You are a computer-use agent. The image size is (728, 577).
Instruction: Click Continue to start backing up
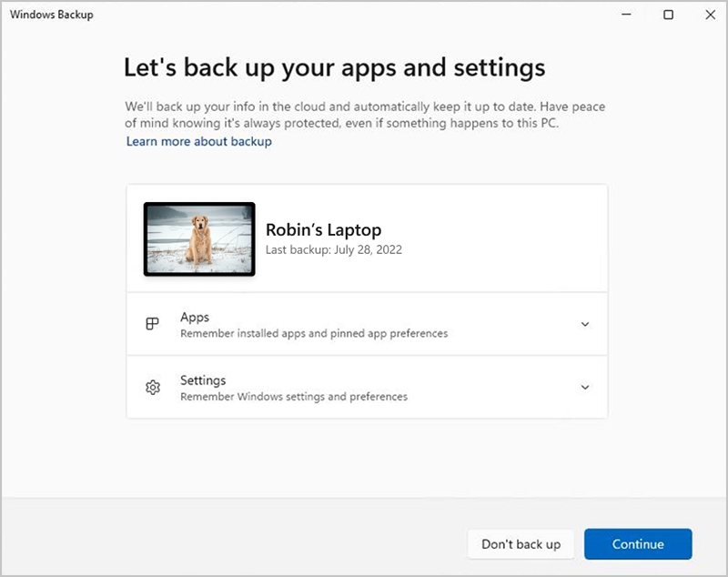[x=638, y=543]
